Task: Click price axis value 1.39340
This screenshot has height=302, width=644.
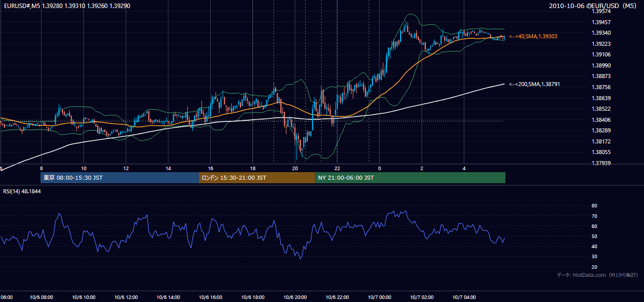Action: (x=601, y=33)
